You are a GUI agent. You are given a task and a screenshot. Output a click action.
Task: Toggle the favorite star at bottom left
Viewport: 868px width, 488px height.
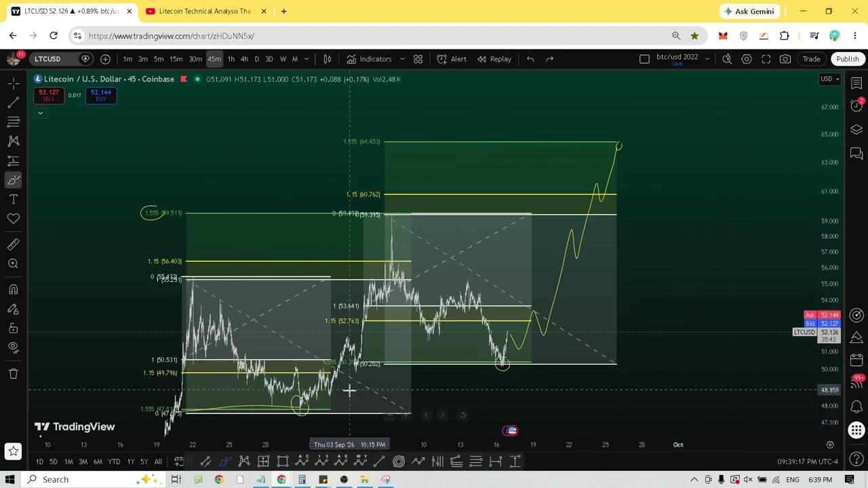tap(13, 451)
